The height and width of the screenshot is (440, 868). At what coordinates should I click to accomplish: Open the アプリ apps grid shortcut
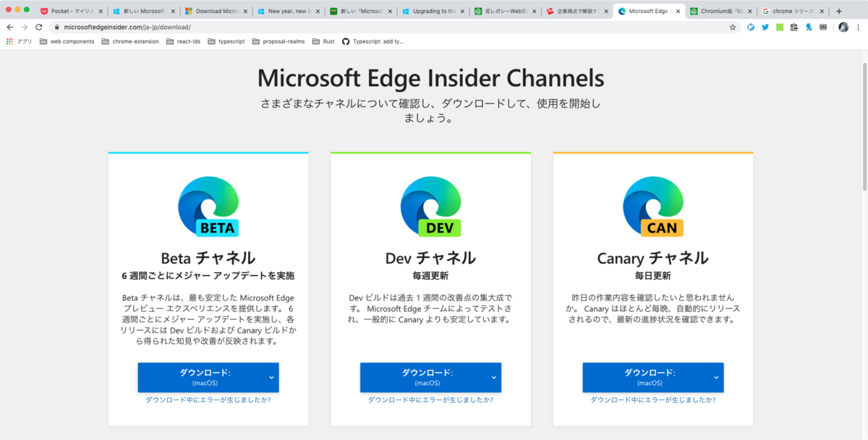[20, 41]
